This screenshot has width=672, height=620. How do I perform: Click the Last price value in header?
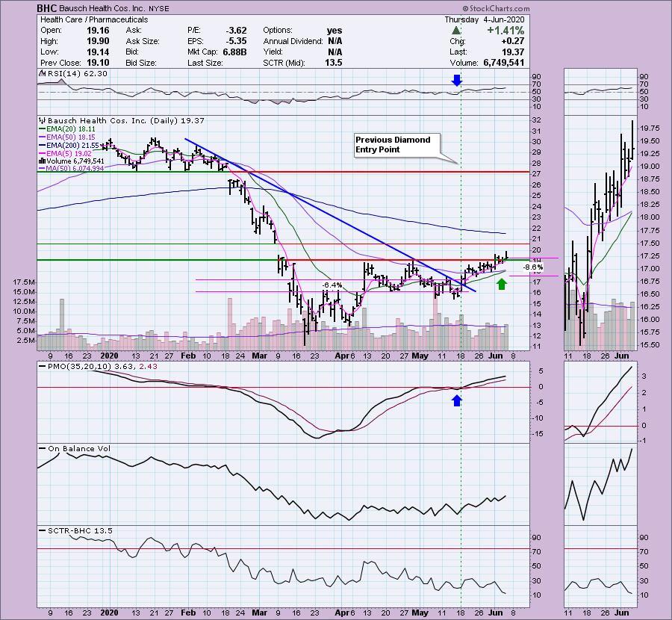pyautogui.click(x=513, y=52)
